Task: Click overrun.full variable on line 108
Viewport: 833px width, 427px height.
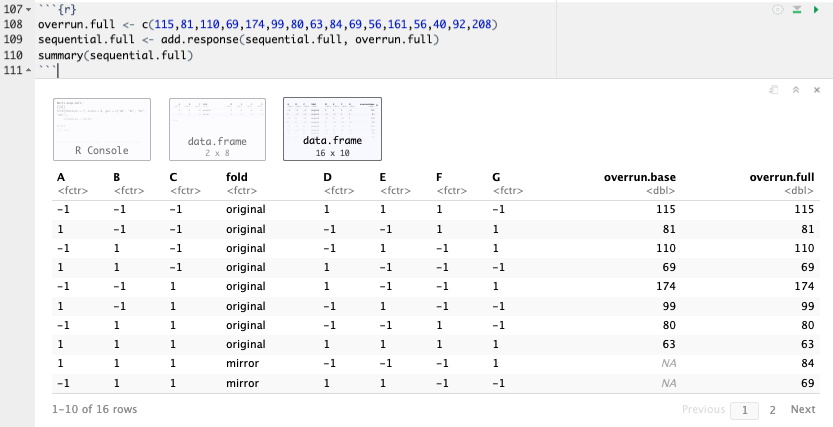Action: 76,24
